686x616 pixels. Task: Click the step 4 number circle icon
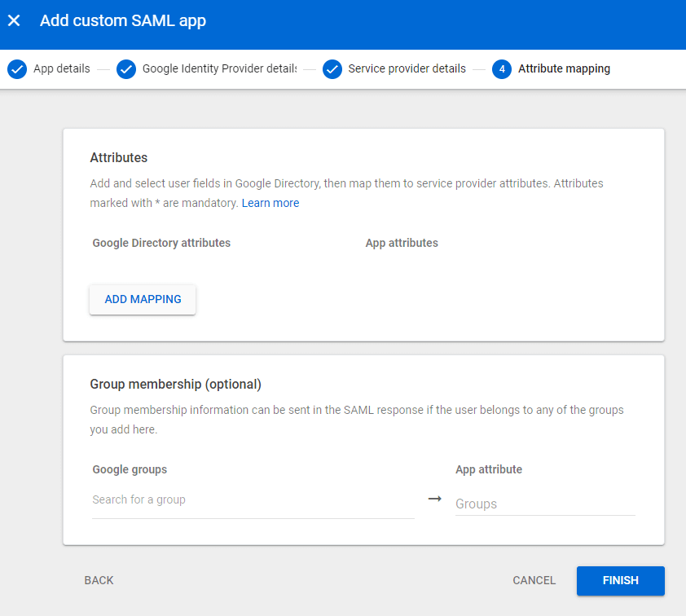click(x=502, y=69)
